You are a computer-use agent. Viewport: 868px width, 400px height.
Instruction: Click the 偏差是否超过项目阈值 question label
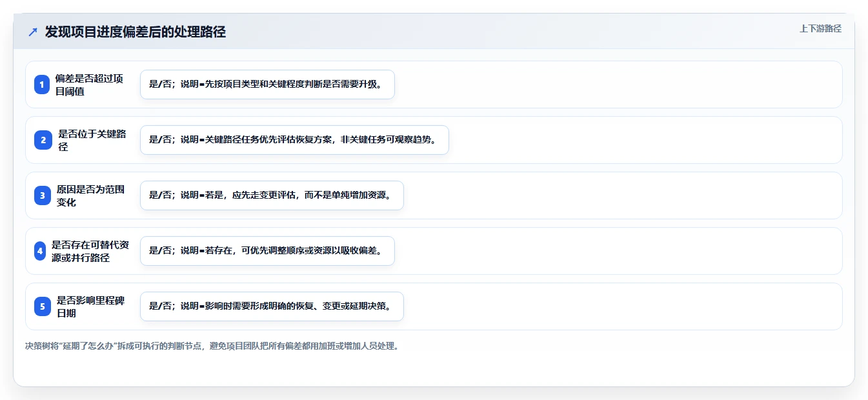tap(89, 85)
